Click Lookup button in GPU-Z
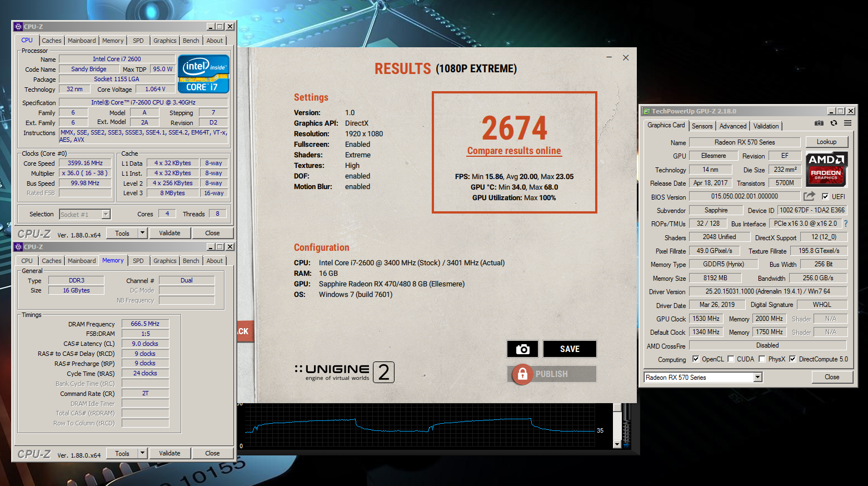Image resolution: width=868 pixels, height=486 pixels. [x=826, y=142]
